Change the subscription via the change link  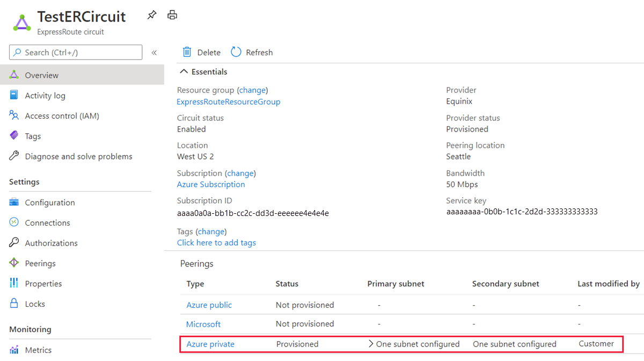click(x=240, y=174)
